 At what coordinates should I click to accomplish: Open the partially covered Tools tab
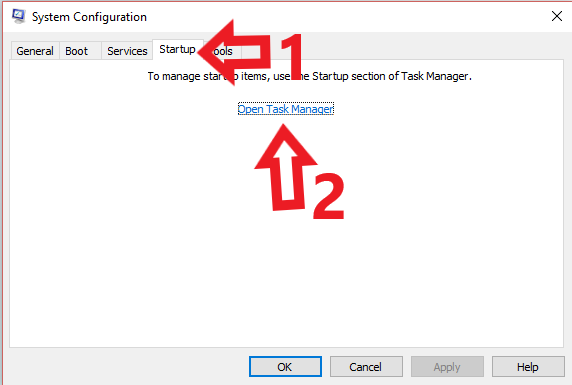click(x=223, y=51)
